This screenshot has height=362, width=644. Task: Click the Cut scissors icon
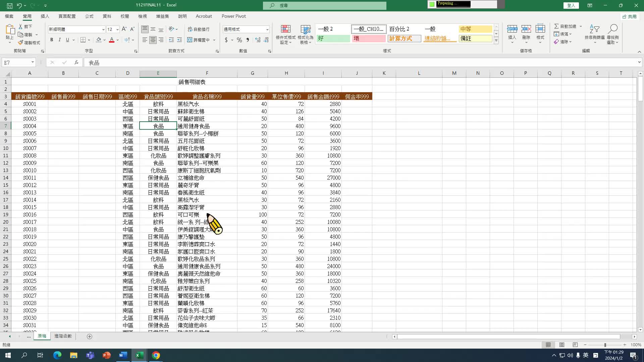click(20, 26)
